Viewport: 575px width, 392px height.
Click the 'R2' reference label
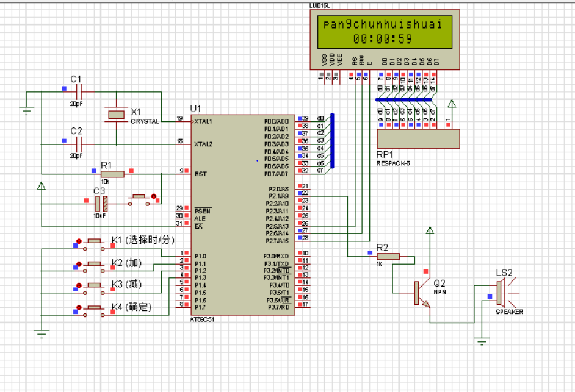(382, 248)
